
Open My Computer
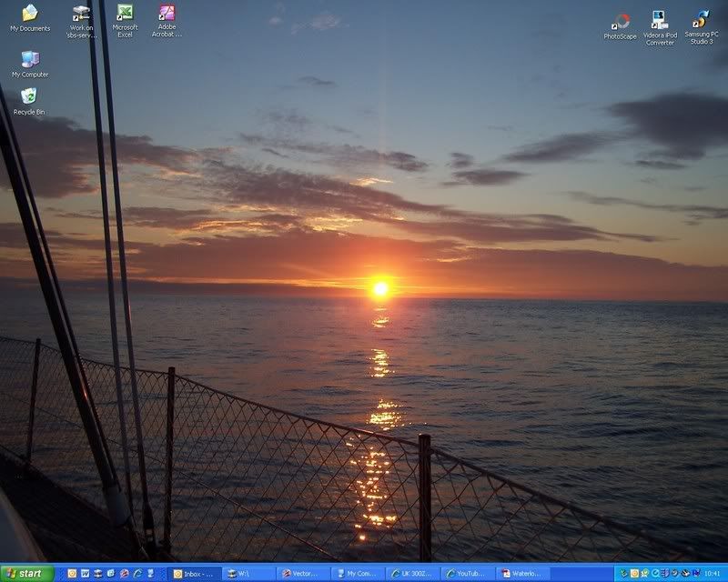point(27,64)
